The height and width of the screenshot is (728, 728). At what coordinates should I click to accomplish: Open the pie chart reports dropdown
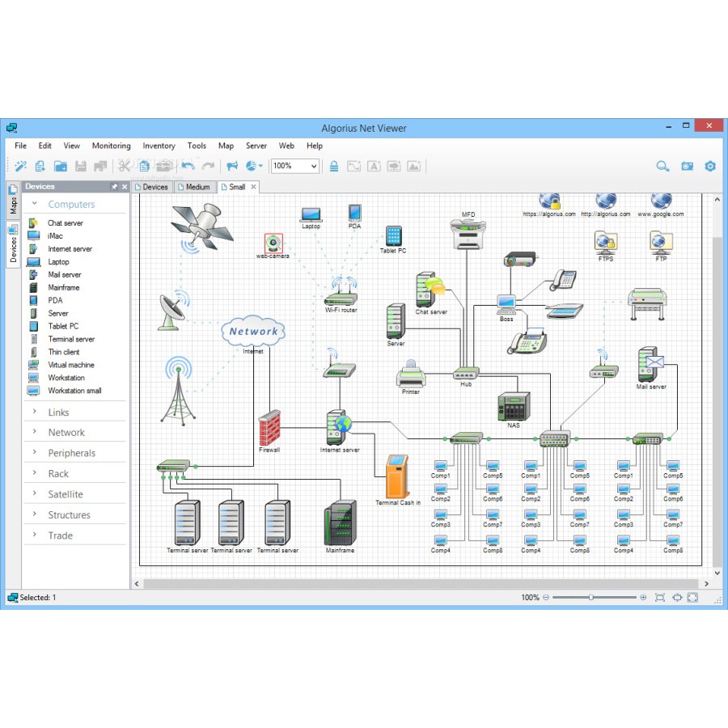tap(253, 166)
